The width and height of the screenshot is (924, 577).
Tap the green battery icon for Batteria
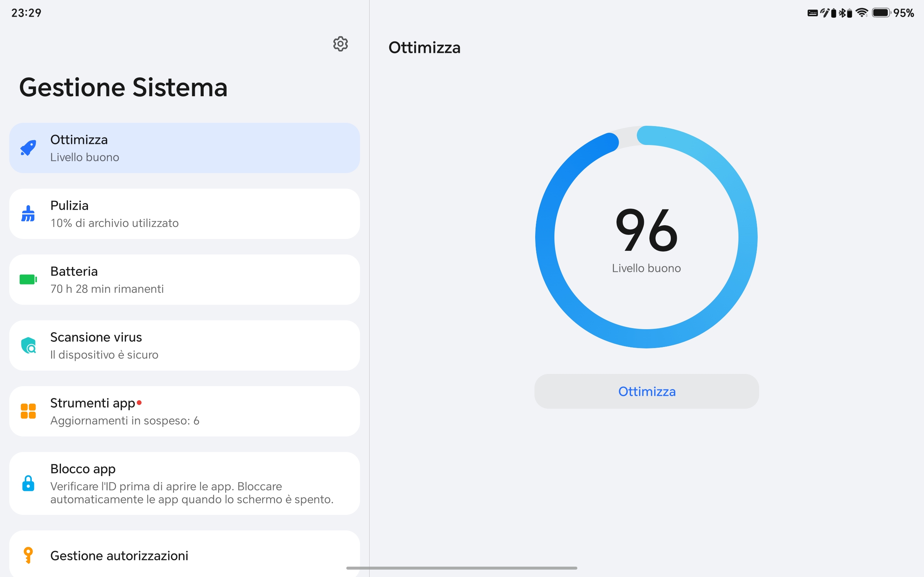pyautogui.click(x=28, y=280)
